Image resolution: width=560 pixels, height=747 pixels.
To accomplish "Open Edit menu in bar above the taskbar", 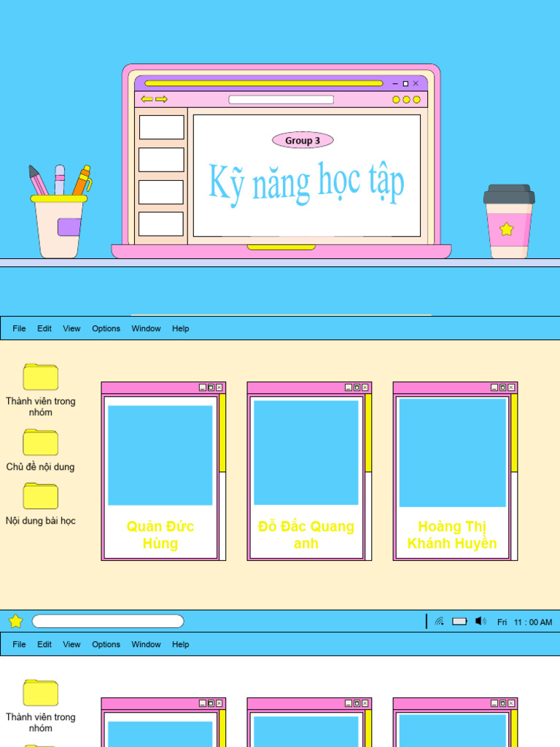I will coord(44,329).
